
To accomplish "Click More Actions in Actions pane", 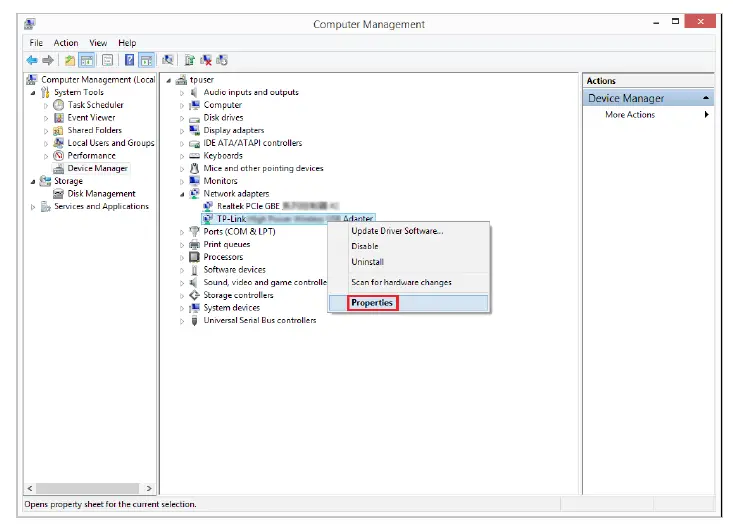I will point(630,115).
